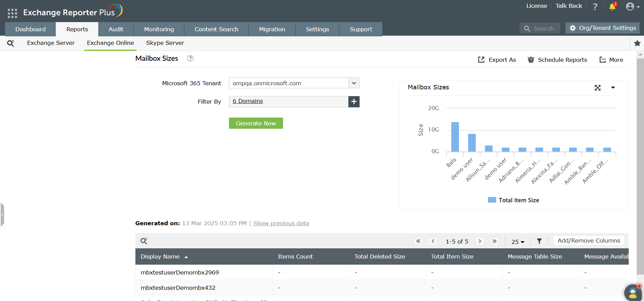The width and height of the screenshot is (644, 301).
Task: Switch to the Dashboard tab
Action: click(31, 29)
